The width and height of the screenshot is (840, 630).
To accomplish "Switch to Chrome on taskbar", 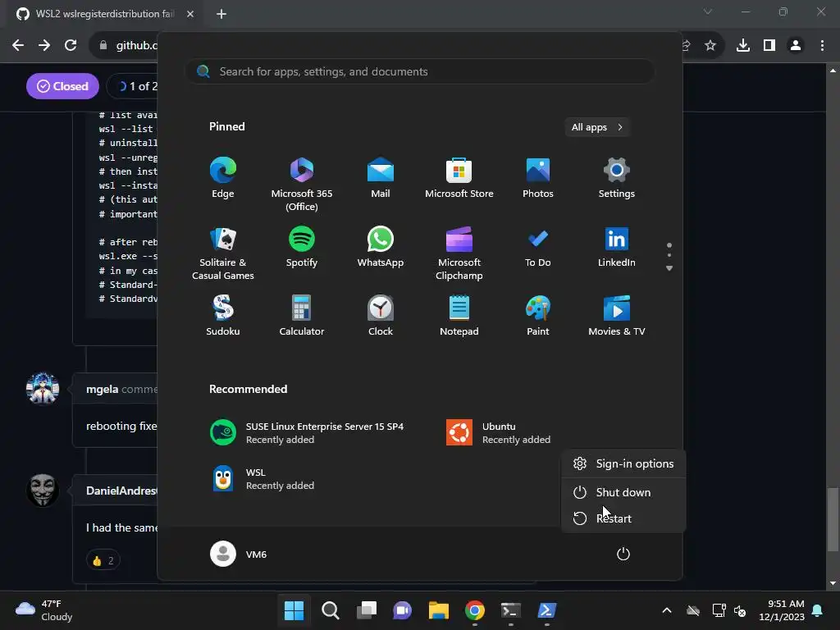I will (475, 610).
